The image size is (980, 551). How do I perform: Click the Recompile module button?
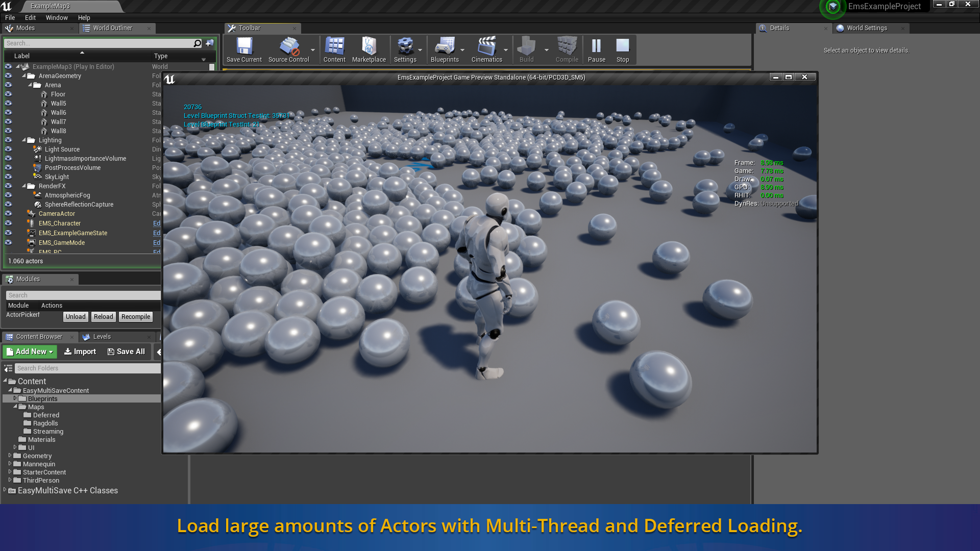click(136, 317)
